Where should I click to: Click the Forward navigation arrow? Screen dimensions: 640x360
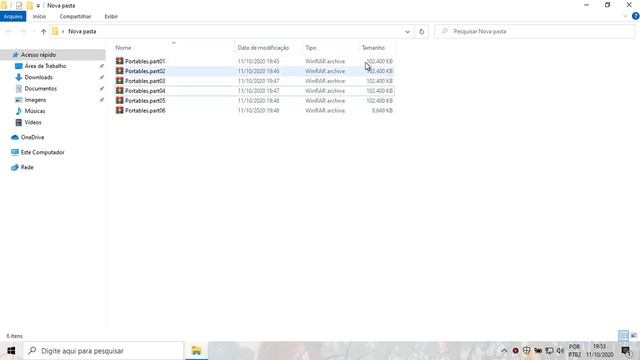23,31
